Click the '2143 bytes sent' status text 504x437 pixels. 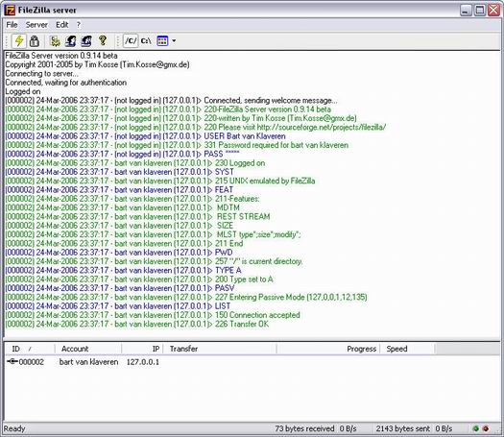point(403,428)
